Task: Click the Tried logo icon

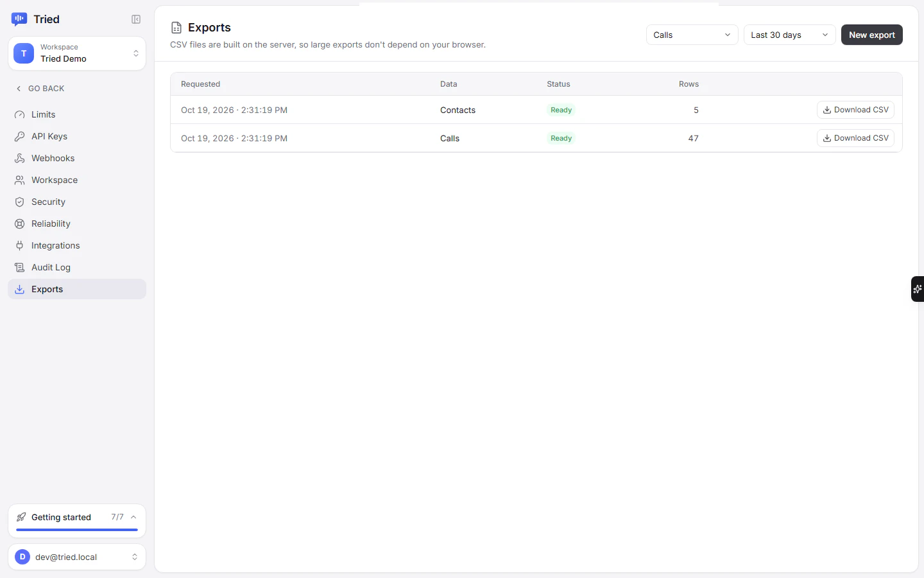Action: pyautogui.click(x=19, y=19)
